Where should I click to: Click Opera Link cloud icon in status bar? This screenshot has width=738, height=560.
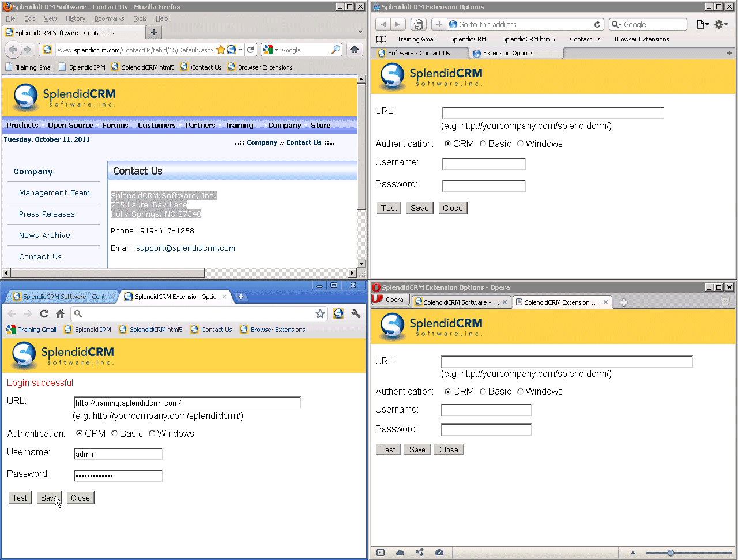[400, 553]
